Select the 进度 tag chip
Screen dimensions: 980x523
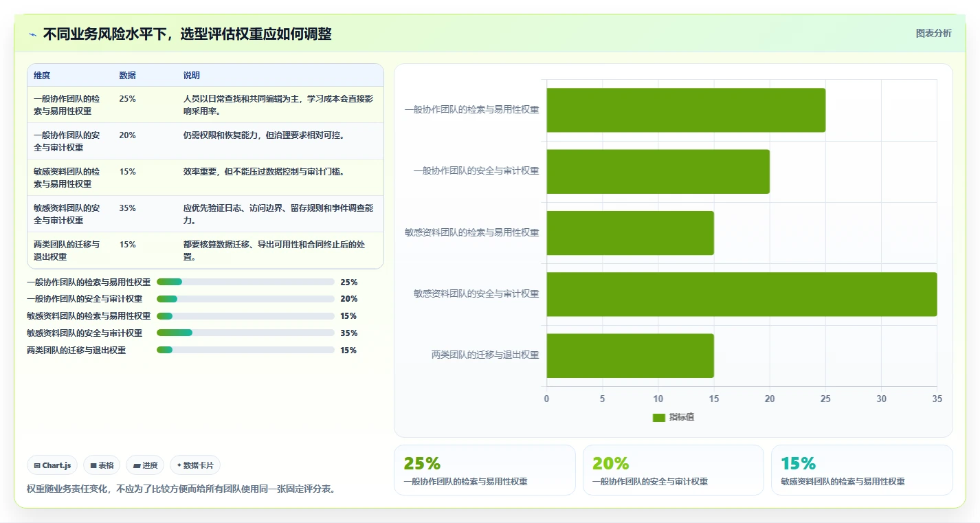point(145,465)
